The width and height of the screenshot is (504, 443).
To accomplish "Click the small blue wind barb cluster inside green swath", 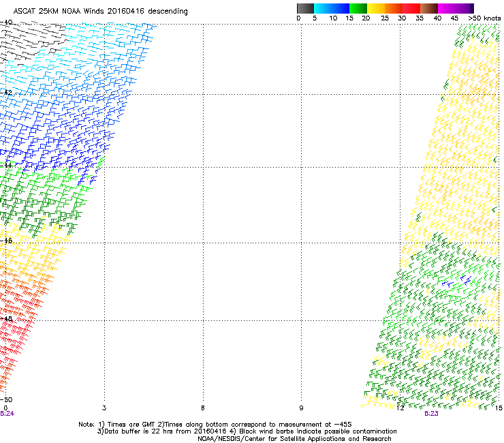I will (x=457, y=281).
